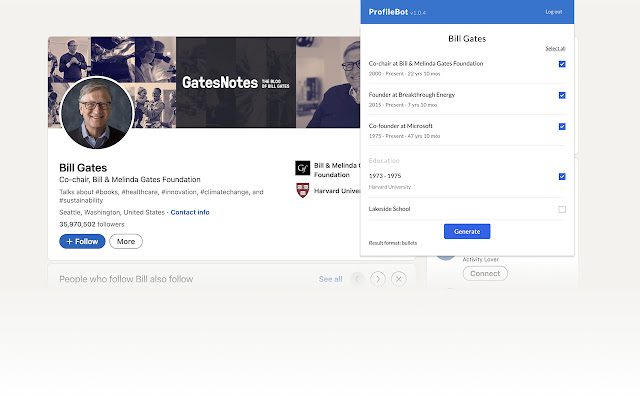640x400 pixels.
Task: Dismiss the People also follow section
Action: coord(399,279)
